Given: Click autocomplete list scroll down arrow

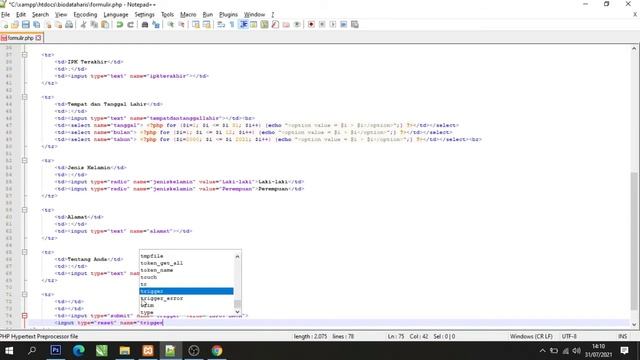Looking at the screenshot, I should (x=237, y=312).
